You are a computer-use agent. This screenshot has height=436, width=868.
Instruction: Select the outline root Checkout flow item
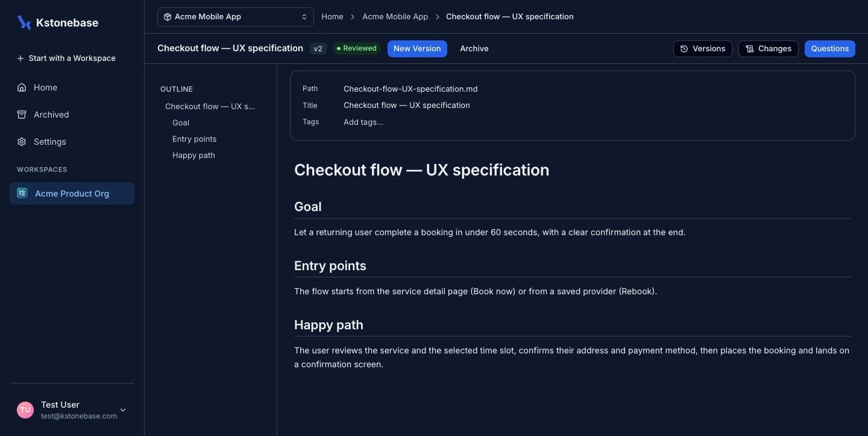[x=210, y=106]
